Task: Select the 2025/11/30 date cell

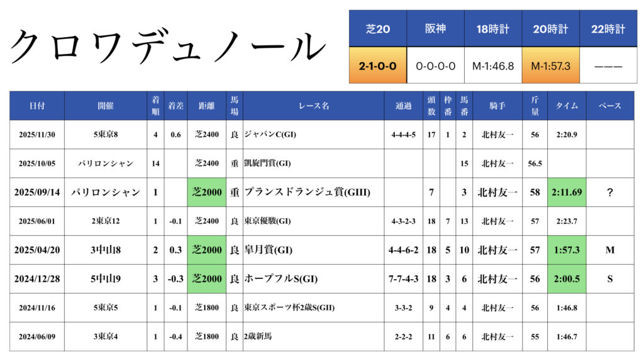Action: 37,134
